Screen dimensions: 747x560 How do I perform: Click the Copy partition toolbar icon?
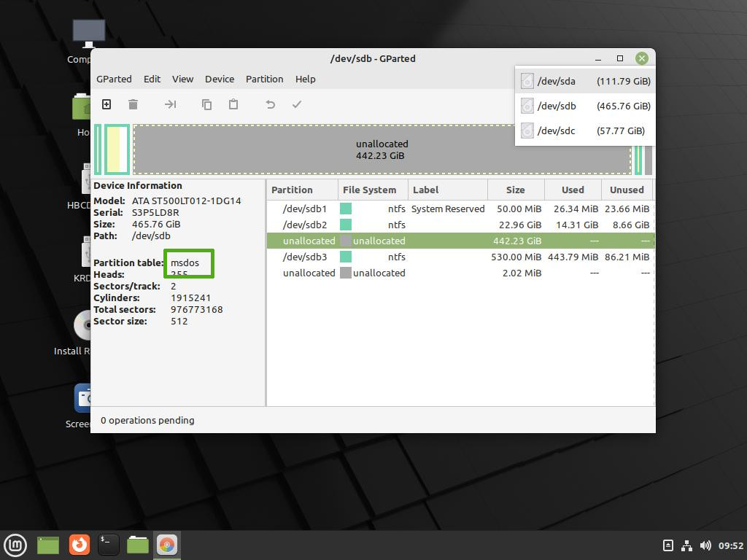206,104
